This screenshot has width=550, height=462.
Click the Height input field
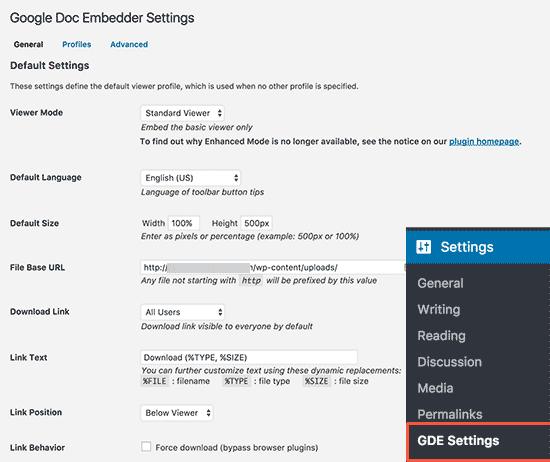[256, 223]
